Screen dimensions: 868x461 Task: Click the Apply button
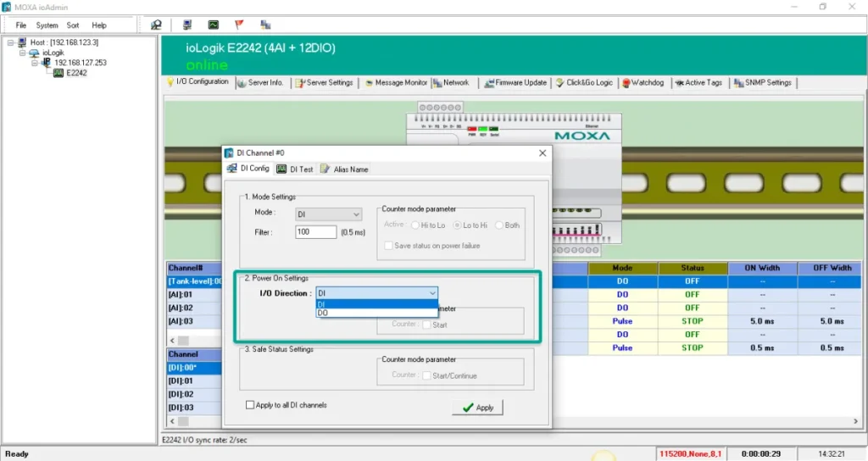(x=477, y=408)
